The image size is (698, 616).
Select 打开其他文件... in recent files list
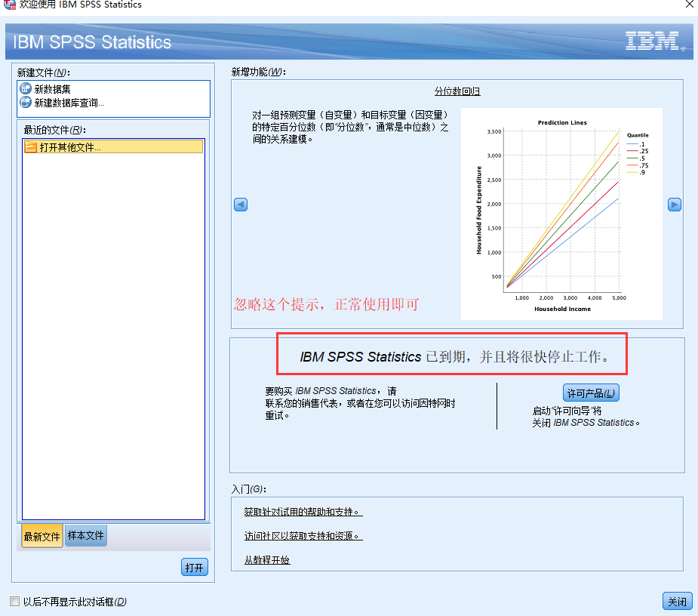click(x=113, y=147)
